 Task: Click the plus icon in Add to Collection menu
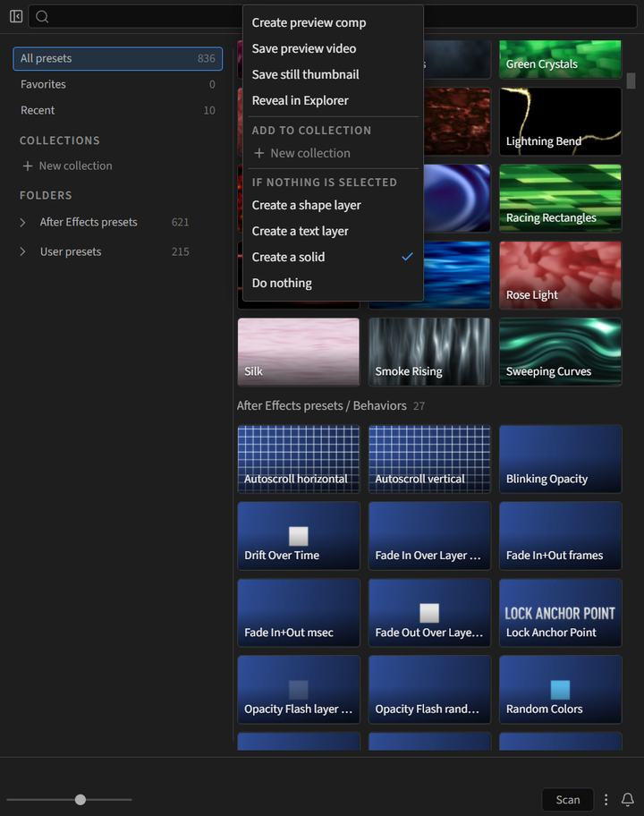pyautogui.click(x=259, y=153)
